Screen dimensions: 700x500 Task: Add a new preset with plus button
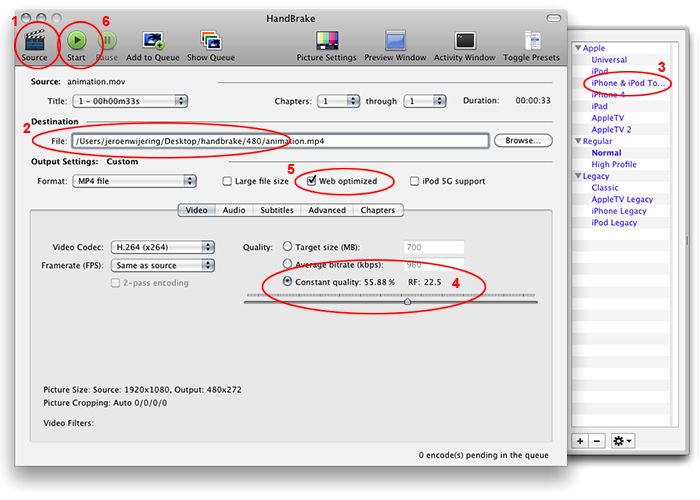[x=580, y=441]
